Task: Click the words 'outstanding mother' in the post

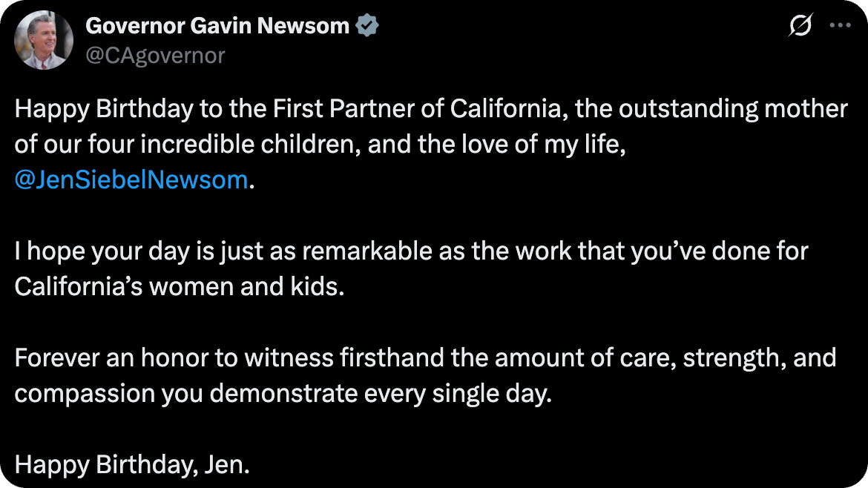Action: point(733,109)
